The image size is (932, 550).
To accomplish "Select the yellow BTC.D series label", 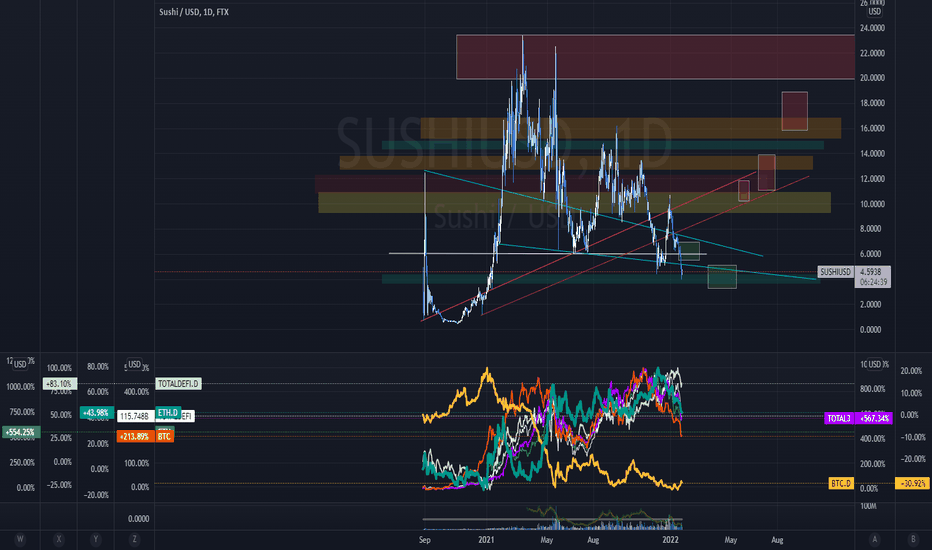I will point(841,483).
